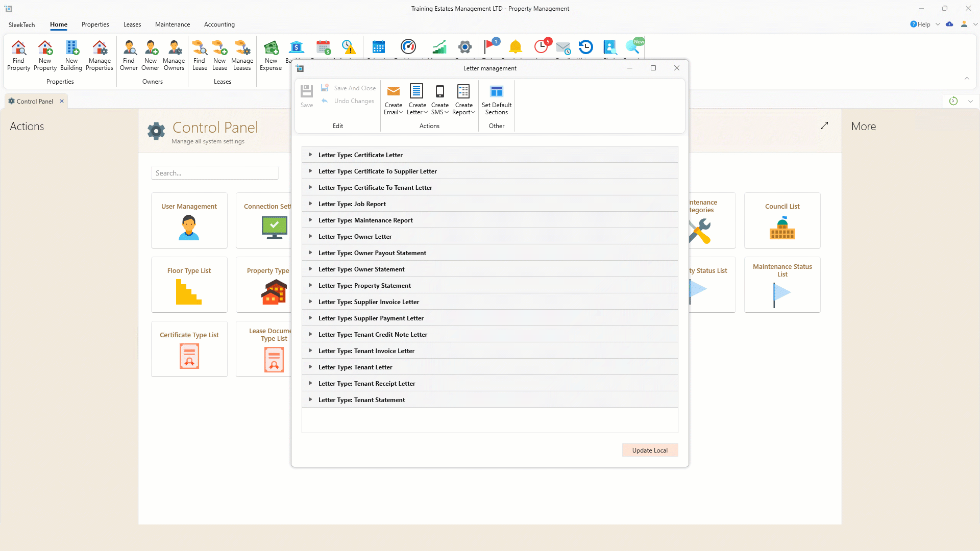Click the Control Panel search field

(214, 173)
